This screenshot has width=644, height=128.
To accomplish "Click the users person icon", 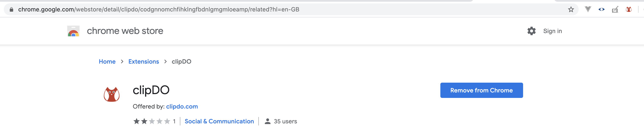I will tap(267, 121).
